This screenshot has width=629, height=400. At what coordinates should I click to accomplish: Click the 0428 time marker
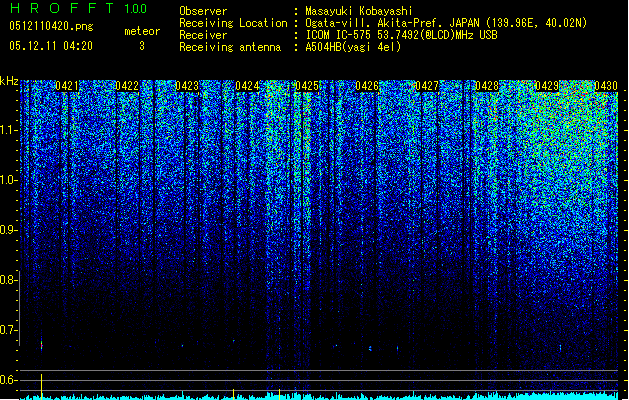pyautogui.click(x=487, y=86)
